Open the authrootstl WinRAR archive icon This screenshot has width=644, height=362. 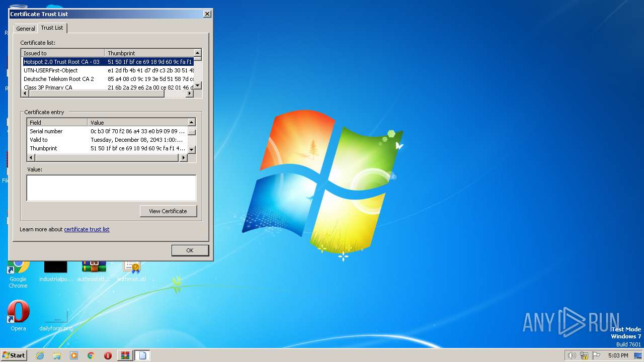(94, 271)
